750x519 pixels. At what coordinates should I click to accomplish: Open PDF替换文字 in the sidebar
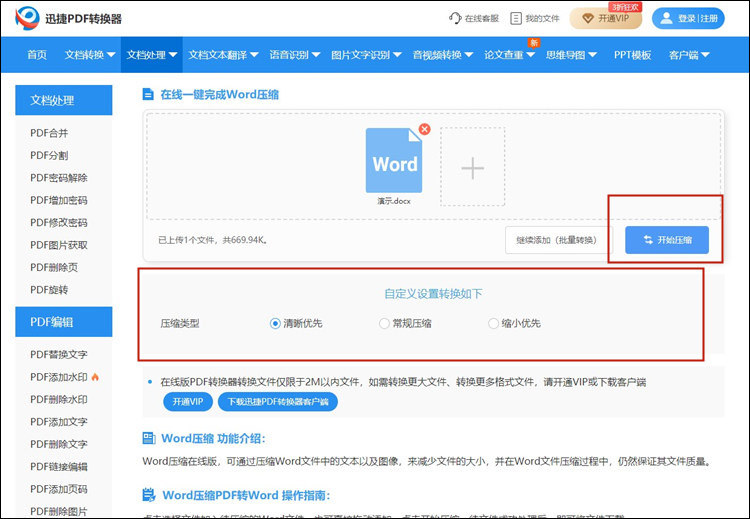coord(59,354)
